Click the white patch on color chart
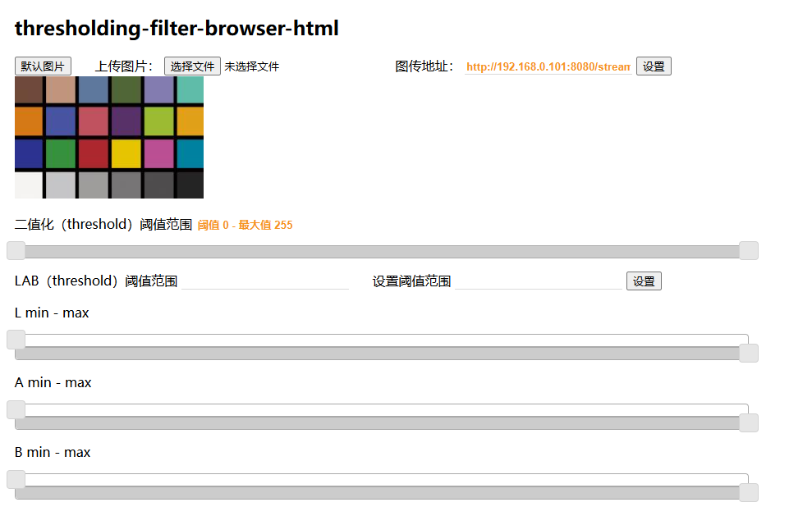Viewport: 812px width, 525px height. 28,185
